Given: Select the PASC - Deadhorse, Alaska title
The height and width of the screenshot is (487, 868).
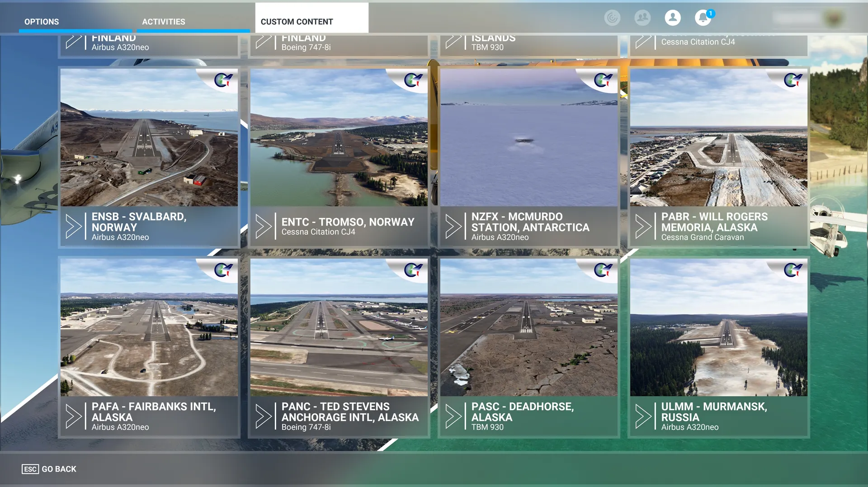Looking at the screenshot, I should coord(523,412).
